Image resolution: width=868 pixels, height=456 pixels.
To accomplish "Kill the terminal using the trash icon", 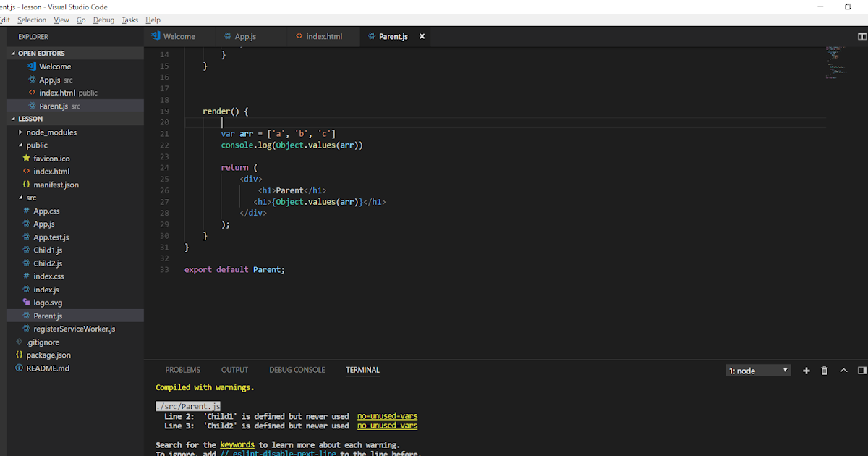I will click(824, 370).
